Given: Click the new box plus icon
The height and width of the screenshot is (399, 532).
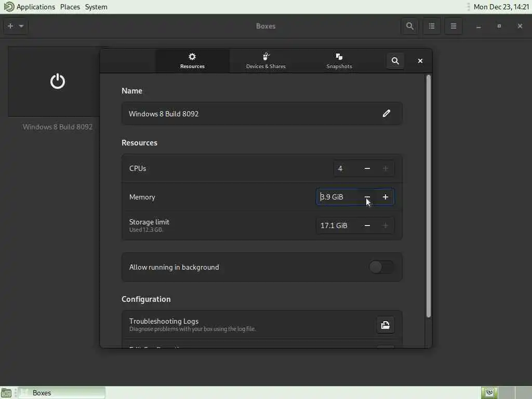Looking at the screenshot, I should tap(10, 26).
